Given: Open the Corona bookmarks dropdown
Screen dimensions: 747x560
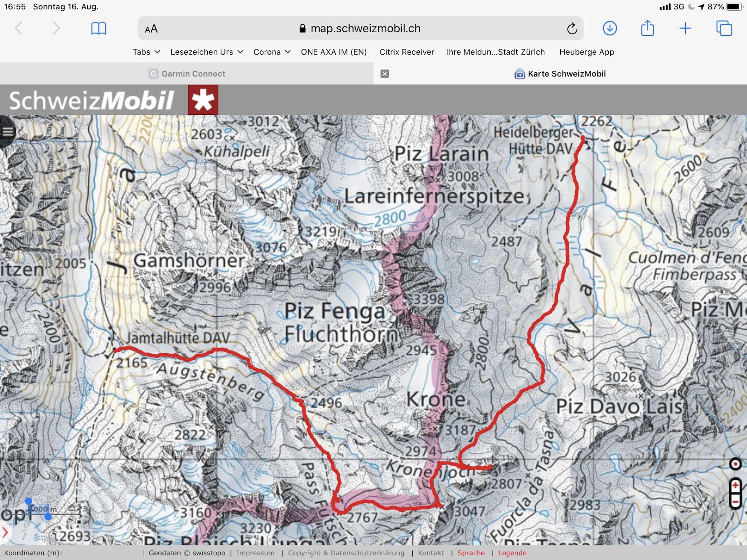Looking at the screenshot, I should (x=272, y=52).
